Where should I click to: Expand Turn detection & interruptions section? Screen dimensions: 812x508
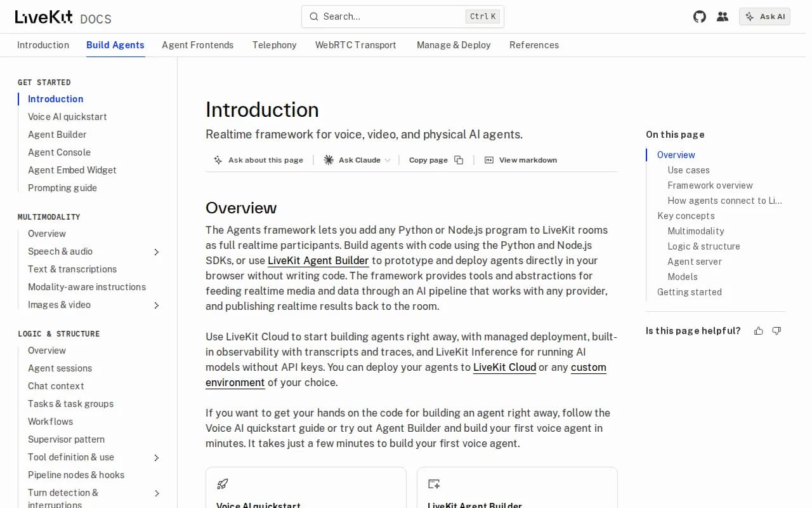pos(157,493)
